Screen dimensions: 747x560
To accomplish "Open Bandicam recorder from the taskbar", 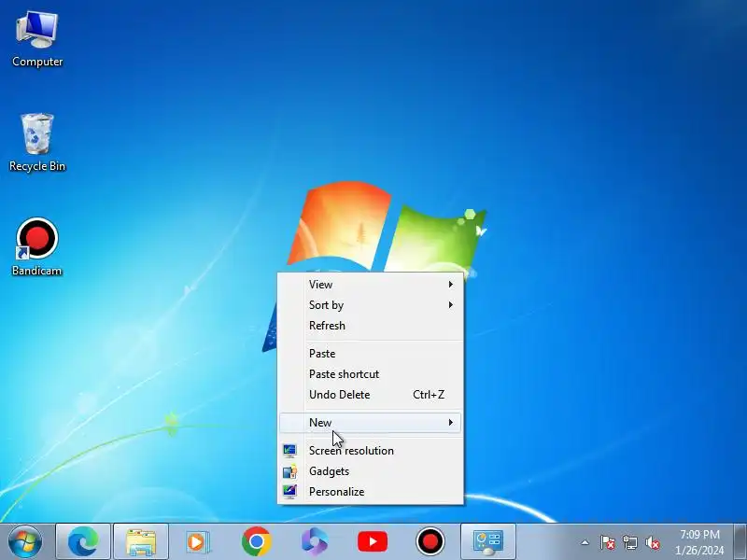I will [430, 541].
